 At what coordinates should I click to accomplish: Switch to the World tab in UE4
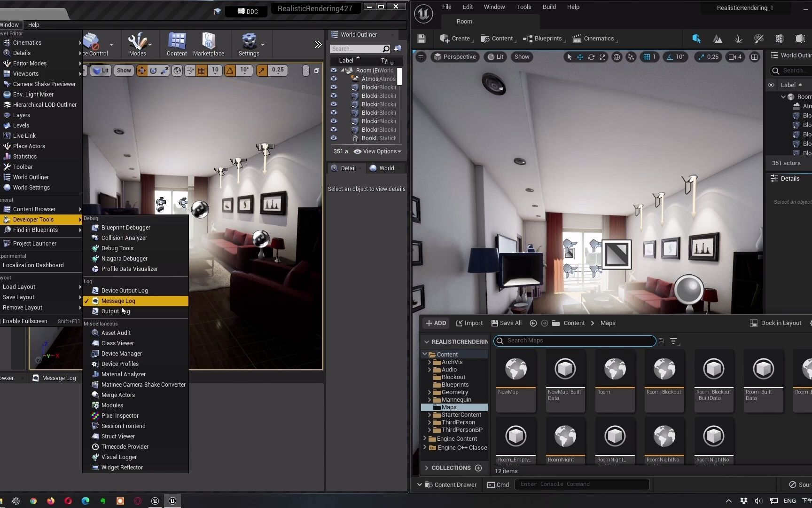[x=382, y=168]
